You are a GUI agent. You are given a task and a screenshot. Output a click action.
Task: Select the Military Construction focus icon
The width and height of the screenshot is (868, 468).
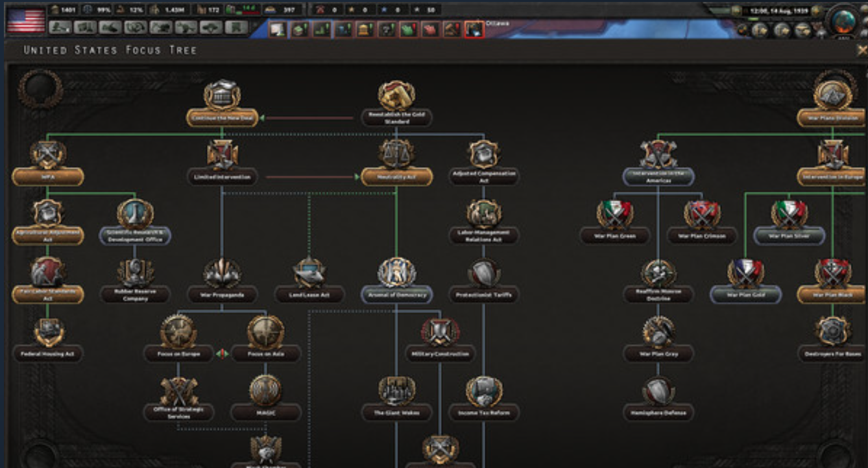(440, 332)
